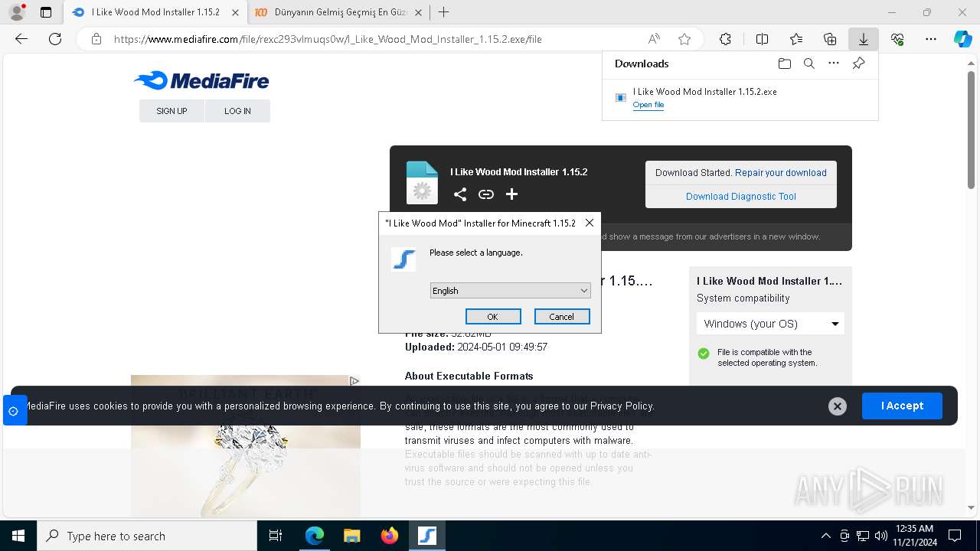Click the LOG IN button
The image size is (980, 551).
237,111
